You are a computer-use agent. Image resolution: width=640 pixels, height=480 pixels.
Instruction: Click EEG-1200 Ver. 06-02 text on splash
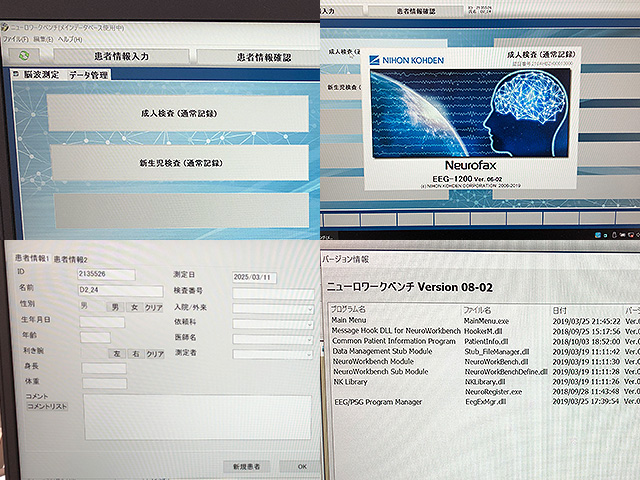coord(467,179)
